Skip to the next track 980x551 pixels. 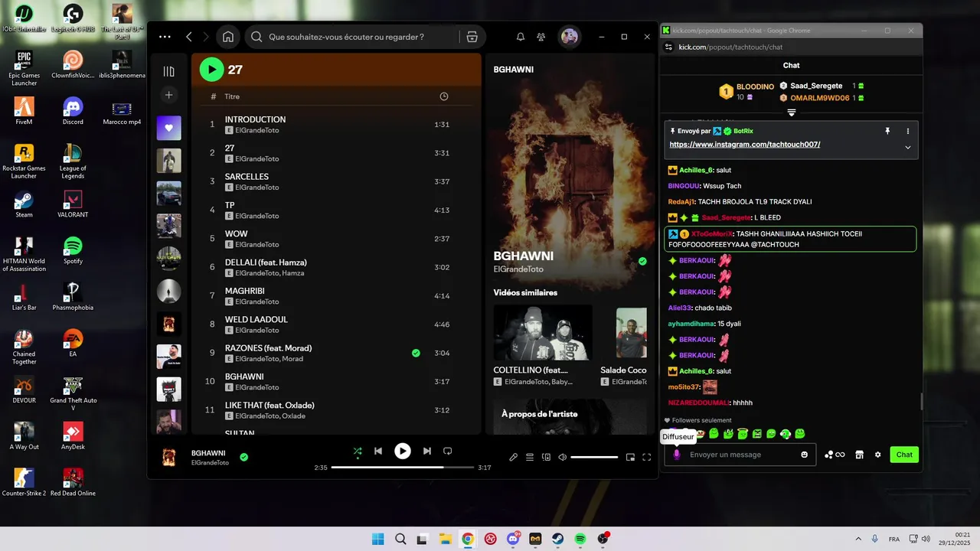pyautogui.click(x=427, y=452)
